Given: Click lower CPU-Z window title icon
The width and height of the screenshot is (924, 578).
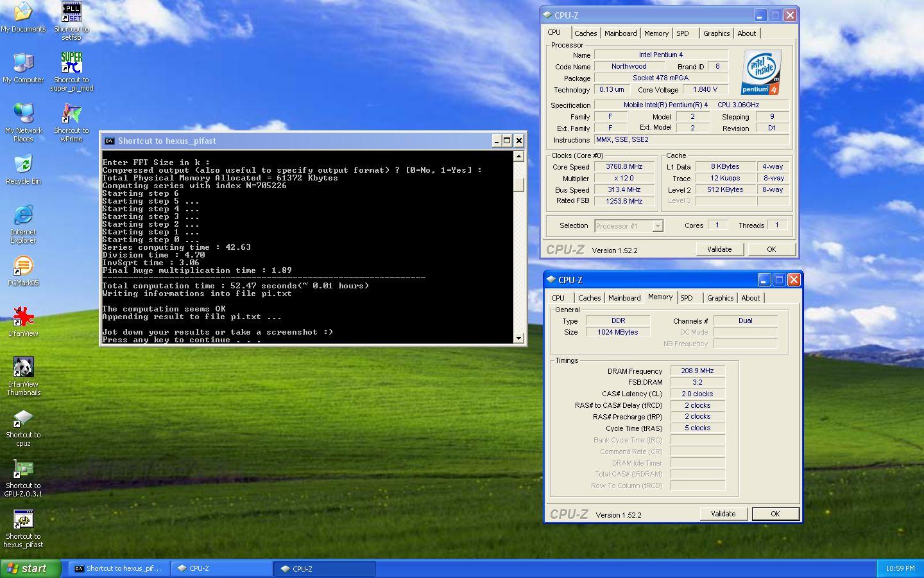Looking at the screenshot, I should coord(551,279).
